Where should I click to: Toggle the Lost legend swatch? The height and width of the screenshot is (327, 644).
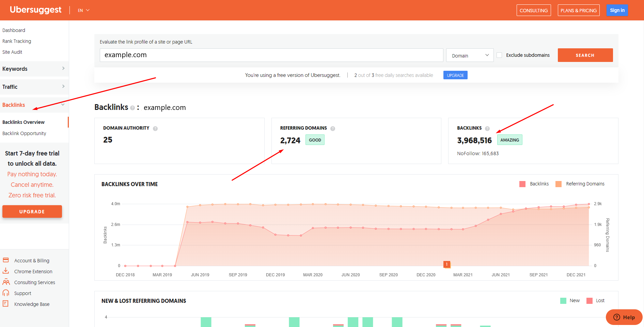(590, 301)
